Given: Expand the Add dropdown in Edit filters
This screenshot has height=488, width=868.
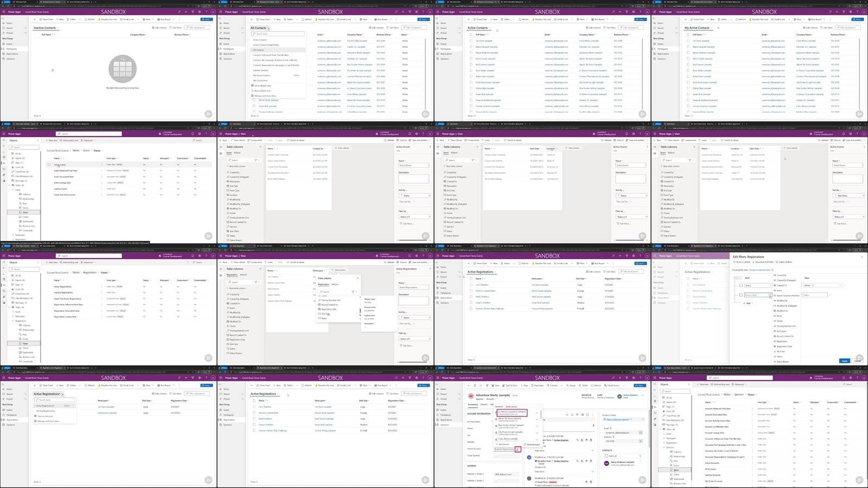Looking at the screenshot, I should click(748, 303).
